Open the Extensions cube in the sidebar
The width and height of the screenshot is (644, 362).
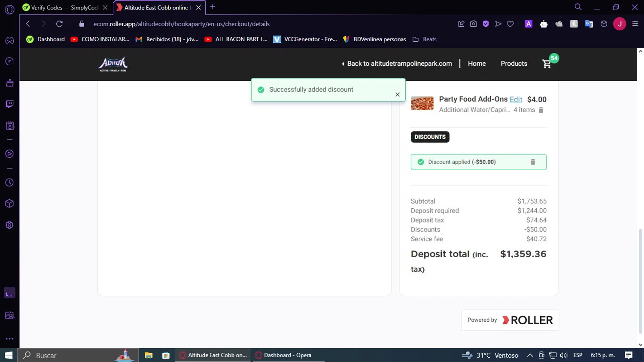point(9,204)
